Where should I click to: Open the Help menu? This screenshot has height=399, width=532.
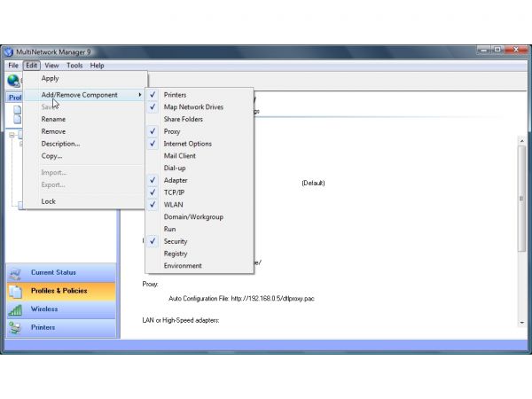click(x=97, y=66)
